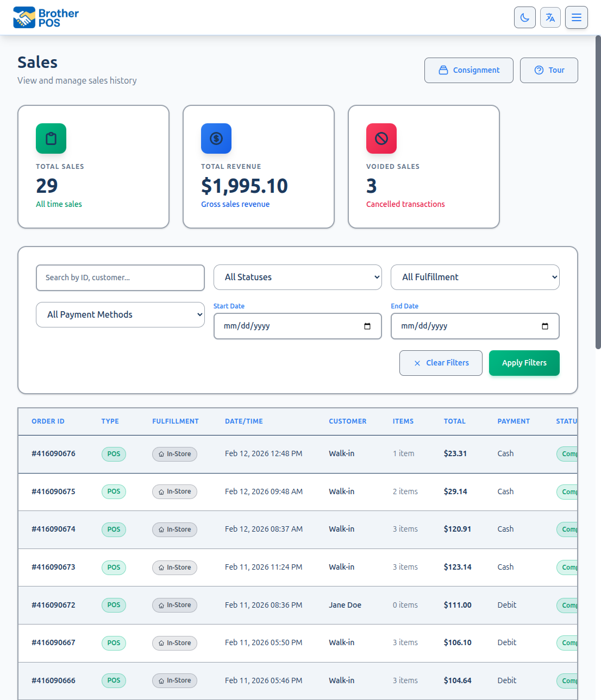Toggle dark mode with the moon icon
This screenshot has width=601, height=700.
[524, 17]
